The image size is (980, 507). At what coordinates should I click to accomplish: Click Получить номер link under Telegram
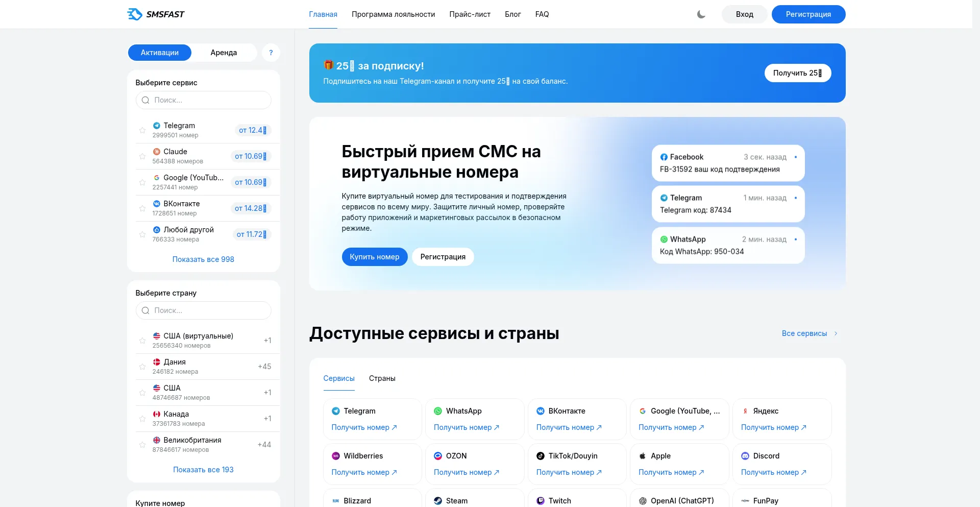coord(364,427)
